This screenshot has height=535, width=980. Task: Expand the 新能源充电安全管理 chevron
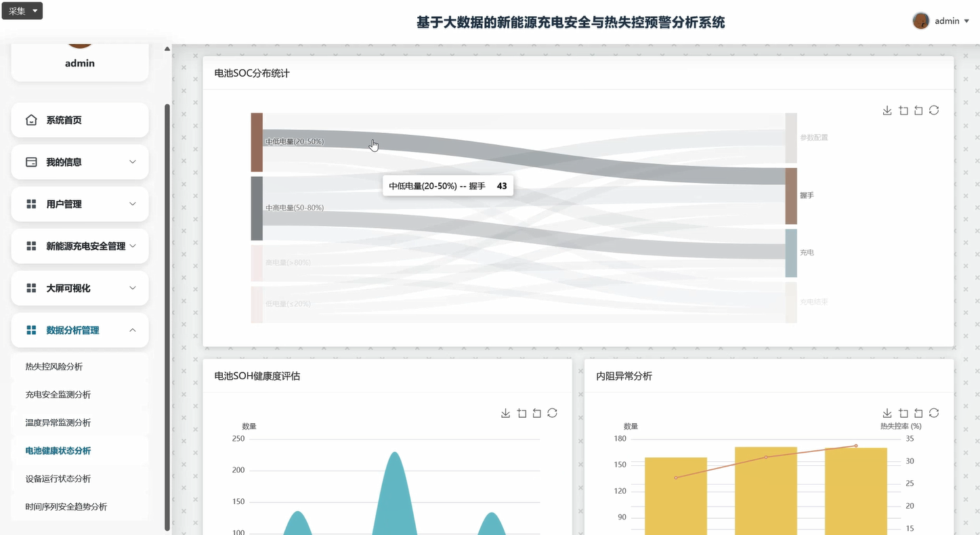coord(133,246)
